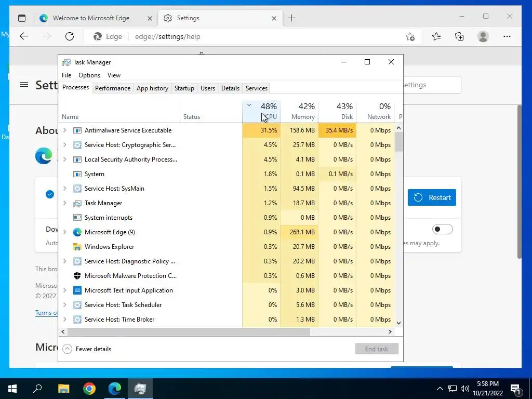
Task: Expand Antimalware Service Executable process
Action: pyautogui.click(x=65, y=130)
